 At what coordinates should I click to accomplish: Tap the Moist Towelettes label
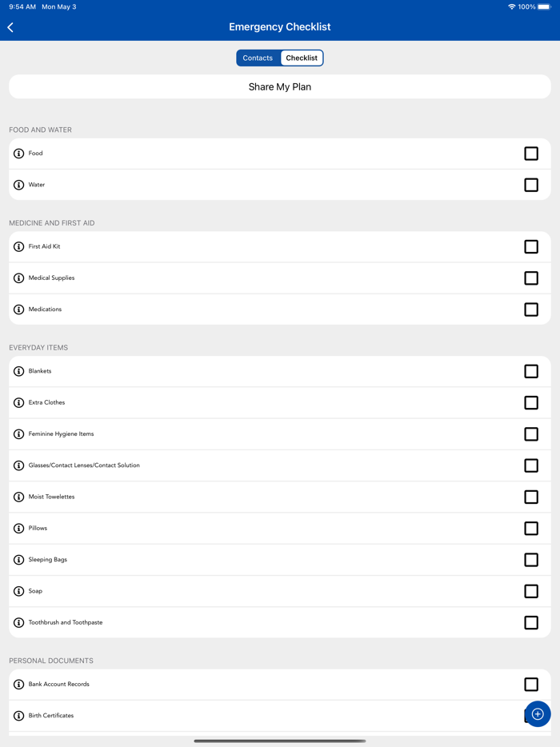tap(51, 497)
